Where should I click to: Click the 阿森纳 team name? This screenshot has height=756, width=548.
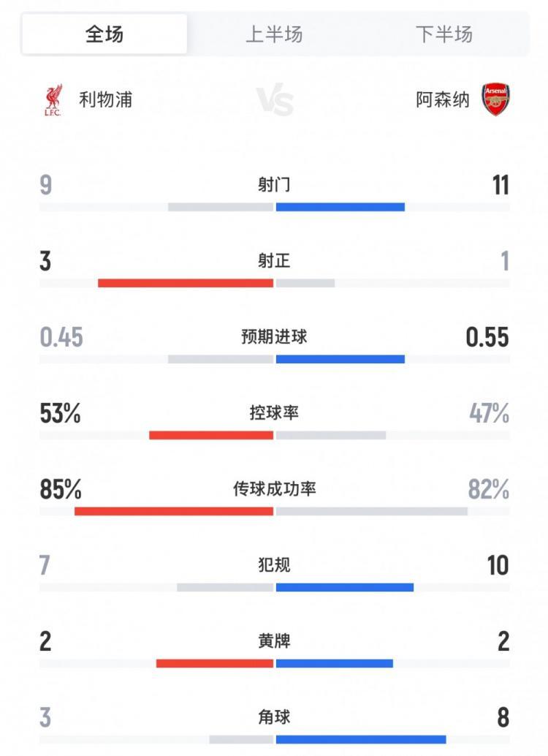coord(444,98)
